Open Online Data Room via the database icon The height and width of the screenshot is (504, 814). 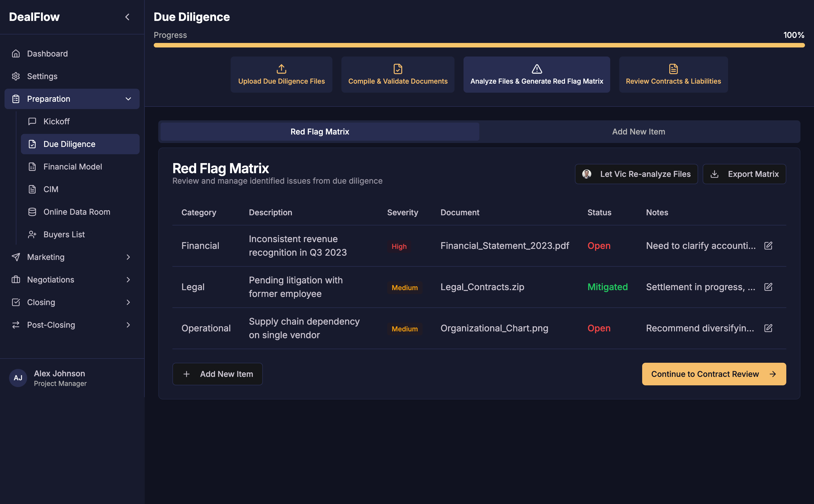point(32,212)
